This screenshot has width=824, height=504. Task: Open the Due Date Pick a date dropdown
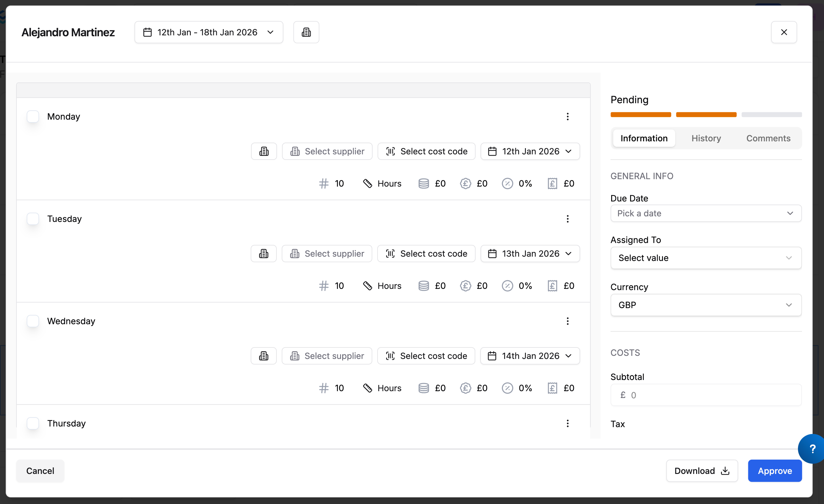pos(706,213)
